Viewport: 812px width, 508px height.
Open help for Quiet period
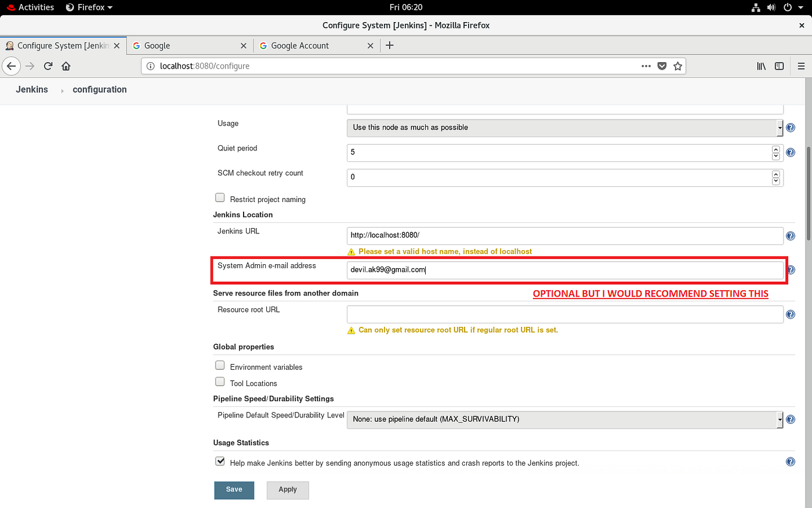791,153
